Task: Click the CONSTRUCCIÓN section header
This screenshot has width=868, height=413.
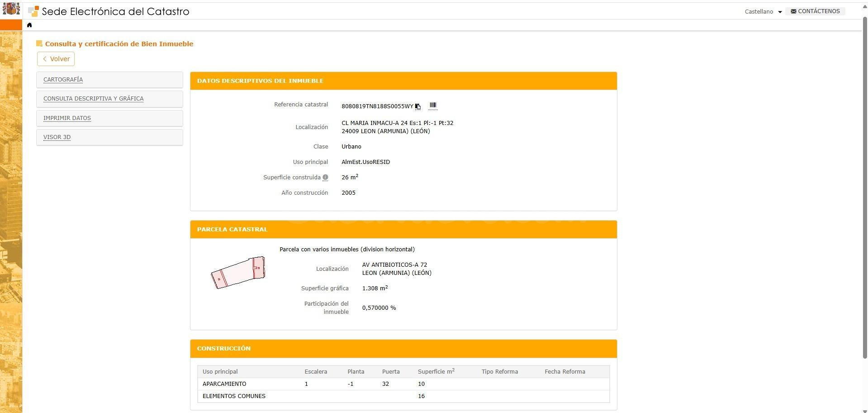Action: pyautogui.click(x=403, y=349)
